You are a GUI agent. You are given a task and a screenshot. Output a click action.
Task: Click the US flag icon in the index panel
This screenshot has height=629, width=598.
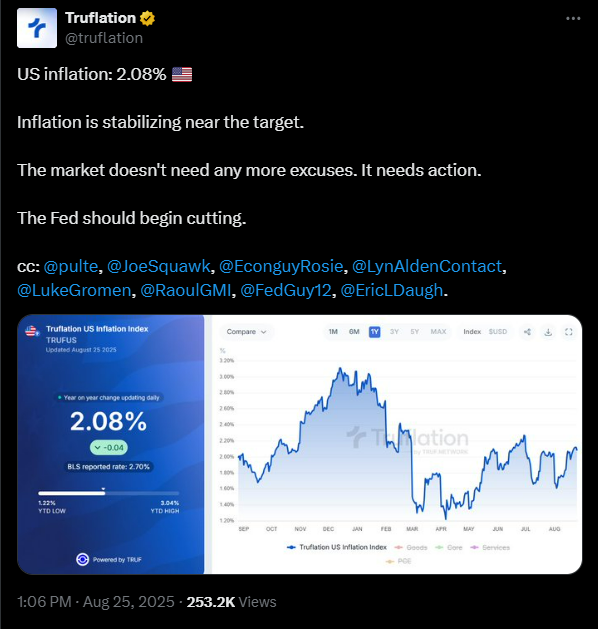(32, 331)
